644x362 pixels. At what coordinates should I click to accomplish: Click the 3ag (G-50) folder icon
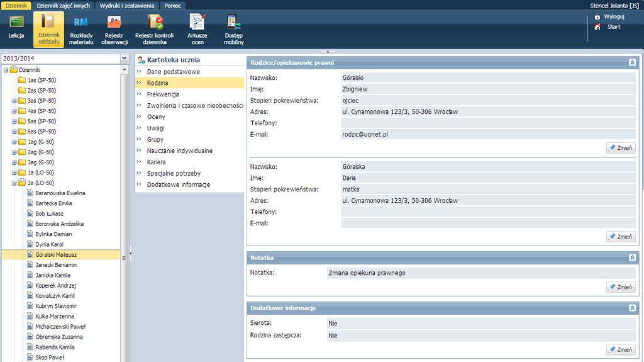tap(22, 162)
